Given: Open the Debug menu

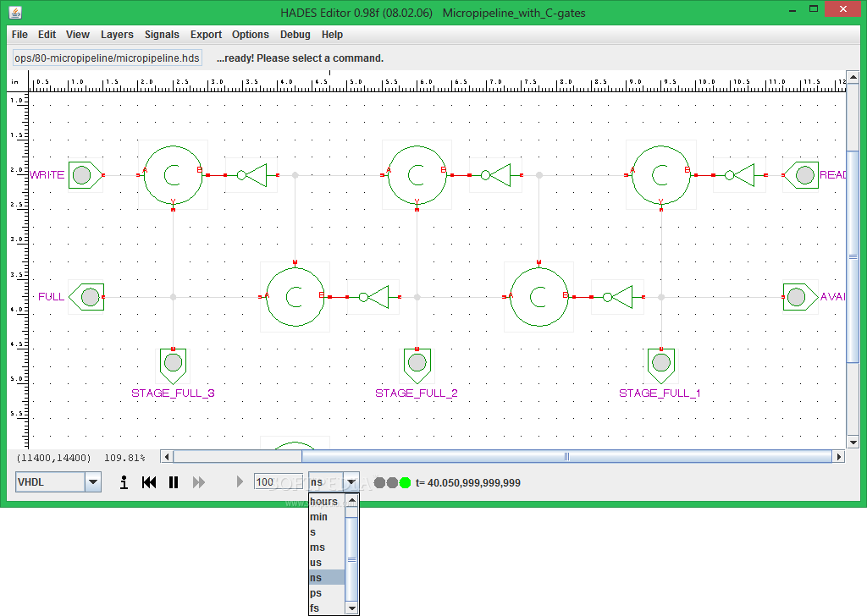Looking at the screenshot, I should point(295,34).
